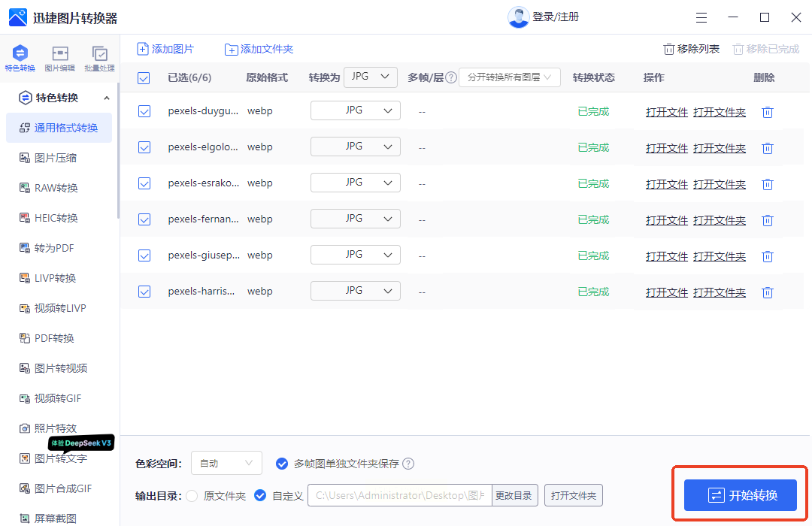Screen dimensions: 812x526
Task: Switch to the 图片编辑 tab
Action: pos(60,59)
